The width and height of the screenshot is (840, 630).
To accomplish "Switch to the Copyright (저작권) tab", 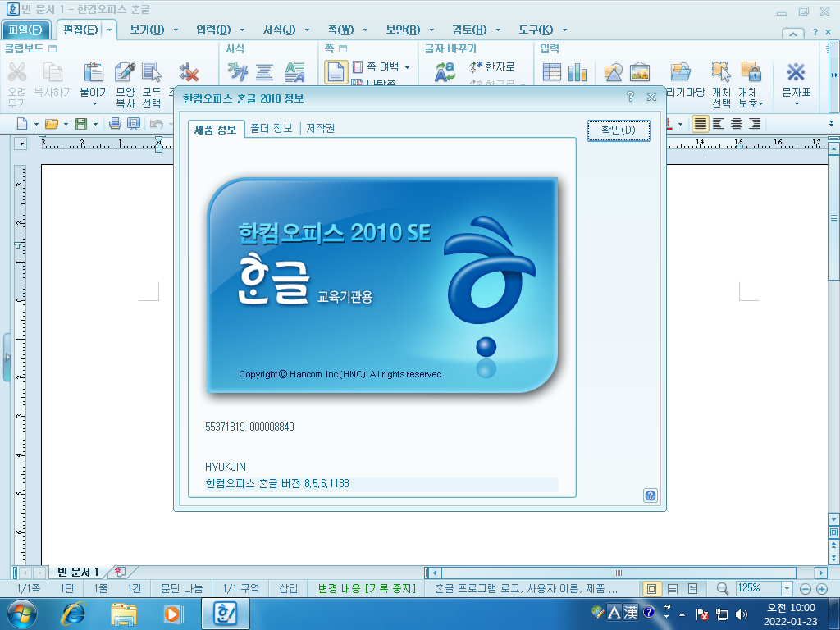I will click(x=320, y=129).
